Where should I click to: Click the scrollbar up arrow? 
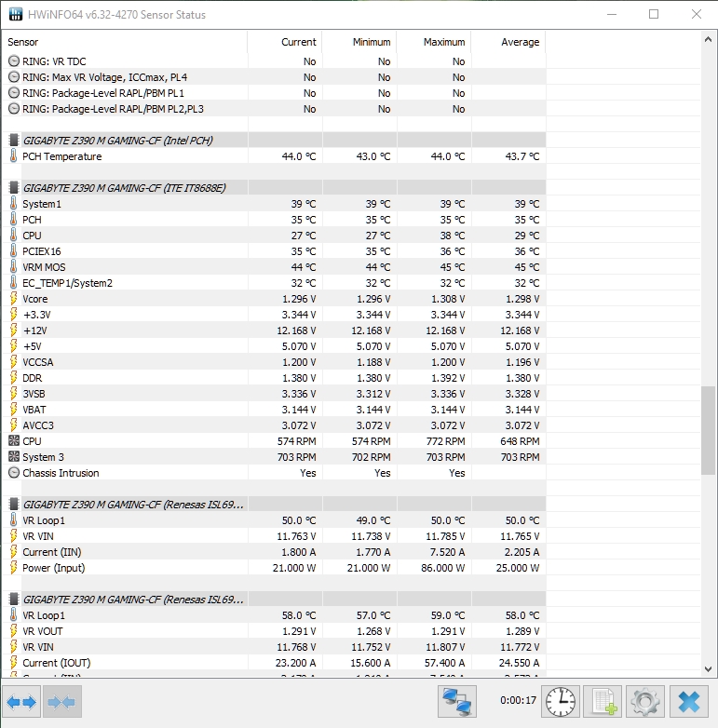click(708, 39)
